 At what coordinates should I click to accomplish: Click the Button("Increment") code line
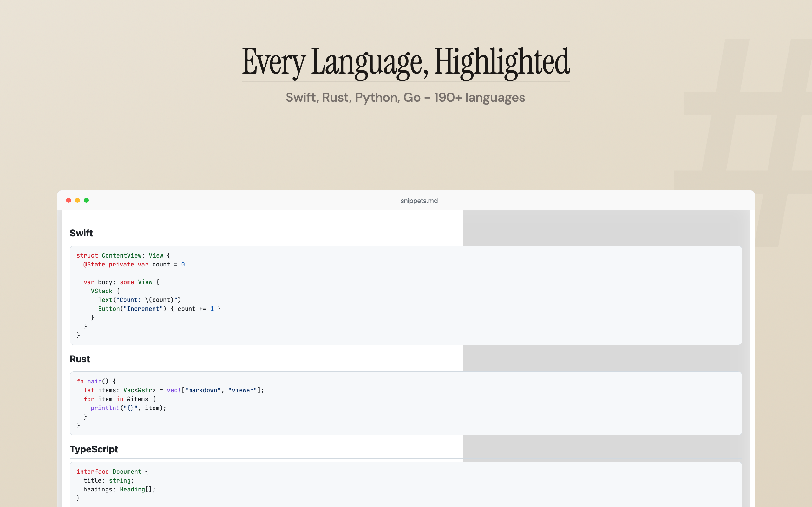(159, 309)
